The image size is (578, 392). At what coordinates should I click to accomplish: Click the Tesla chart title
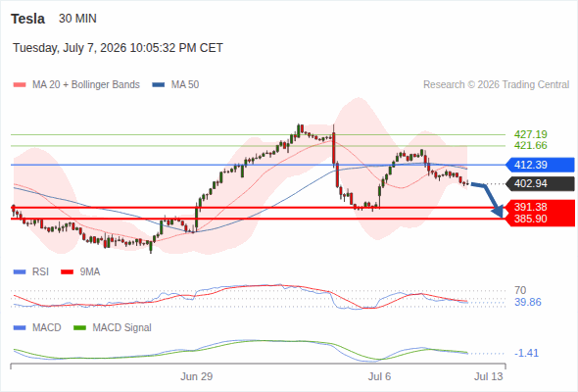27,19
